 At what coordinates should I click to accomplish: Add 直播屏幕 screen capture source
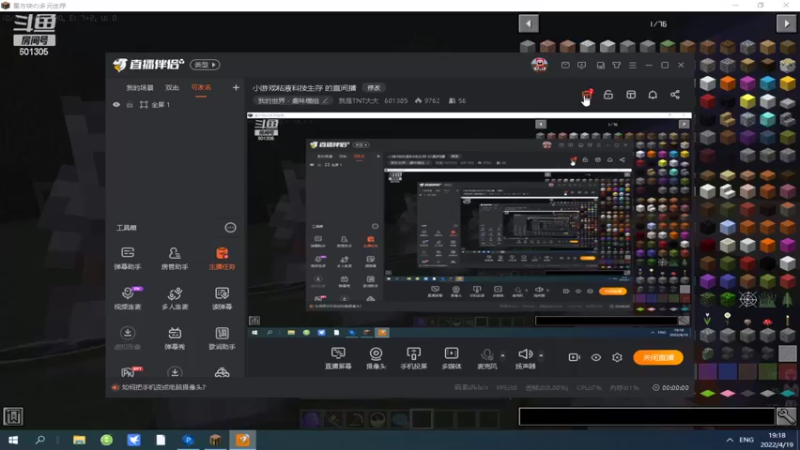338,358
